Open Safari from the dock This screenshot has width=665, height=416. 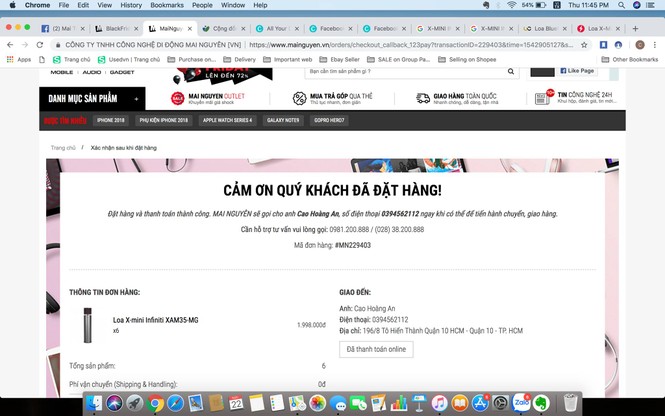(x=175, y=403)
